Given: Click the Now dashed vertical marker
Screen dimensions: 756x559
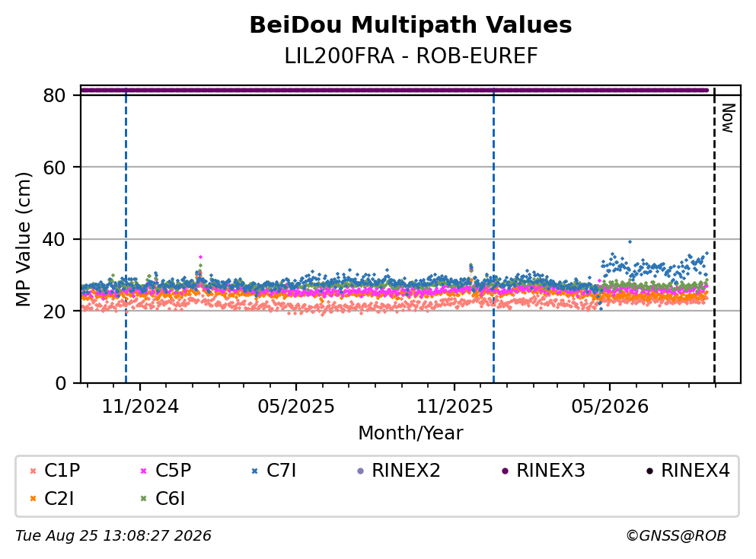Looking at the screenshot, I should [715, 236].
